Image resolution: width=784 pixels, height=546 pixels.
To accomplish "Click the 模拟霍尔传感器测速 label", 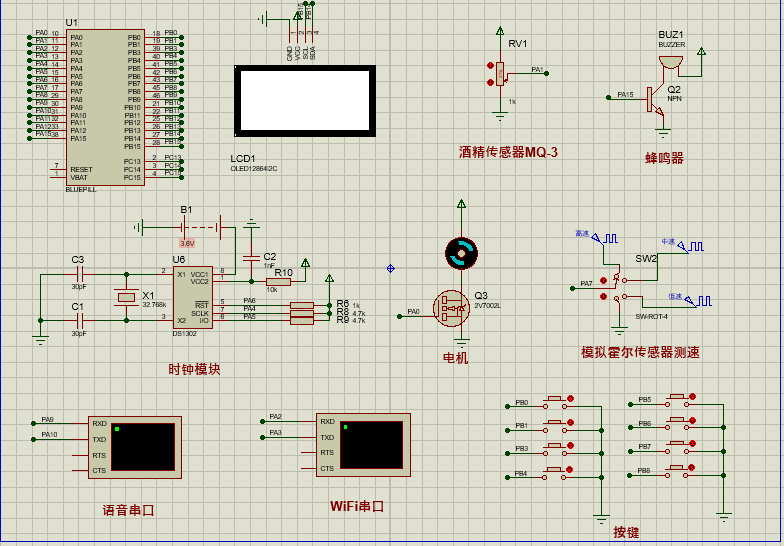I will click(x=640, y=352).
